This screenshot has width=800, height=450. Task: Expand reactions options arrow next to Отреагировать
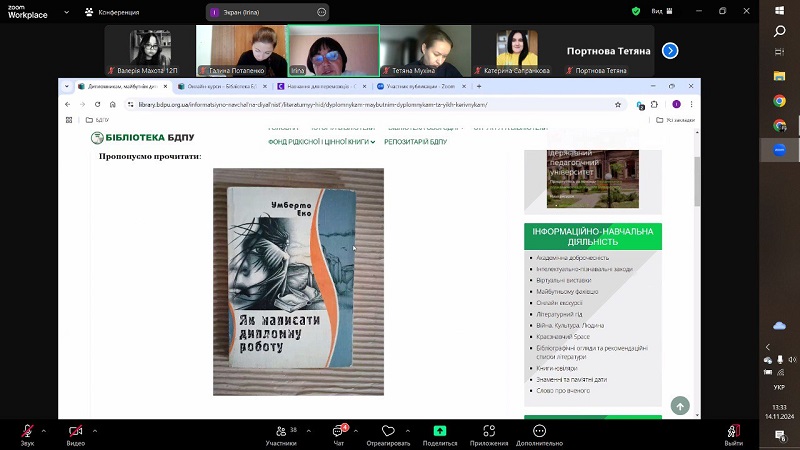pos(408,431)
